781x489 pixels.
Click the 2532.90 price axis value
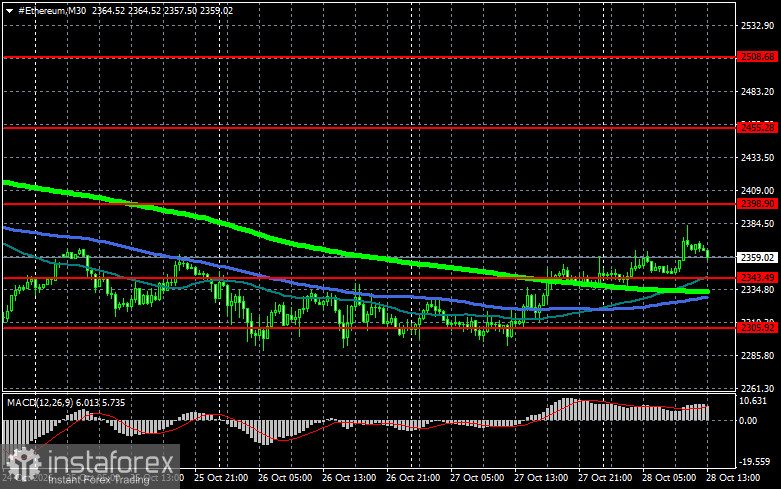758,25
